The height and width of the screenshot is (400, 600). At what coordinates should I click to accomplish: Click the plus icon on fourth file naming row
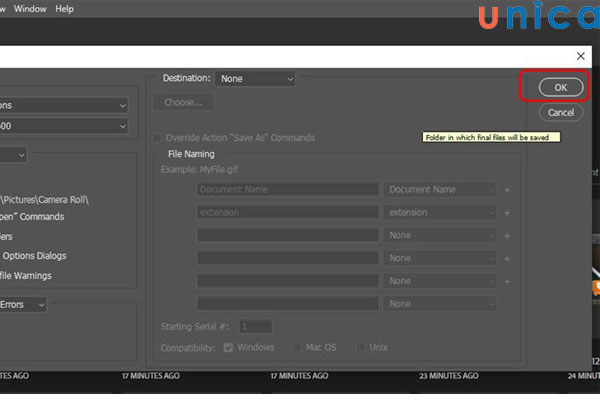[x=507, y=258]
